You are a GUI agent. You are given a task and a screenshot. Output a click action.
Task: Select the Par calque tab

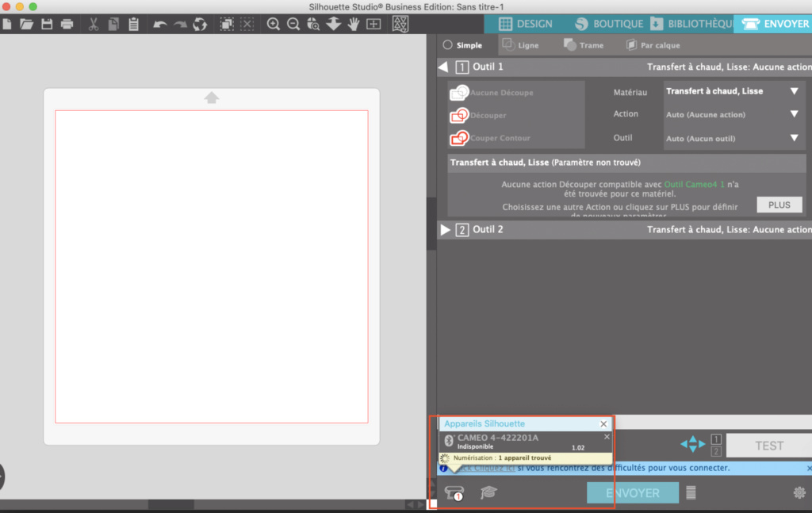(653, 45)
